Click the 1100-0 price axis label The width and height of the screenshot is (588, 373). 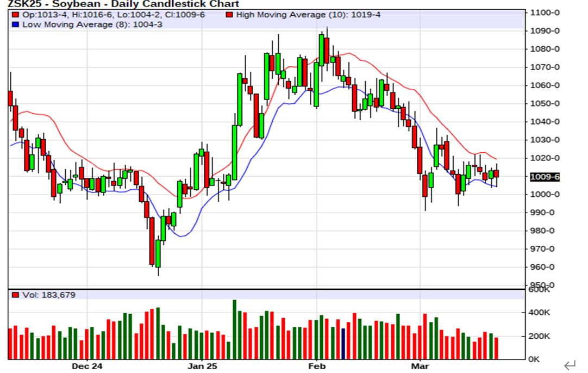coord(545,13)
